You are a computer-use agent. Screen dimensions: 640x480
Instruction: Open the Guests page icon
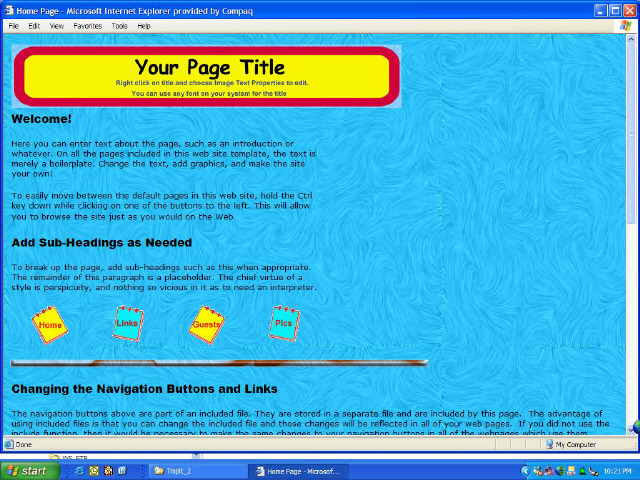click(x=207, y=324)
